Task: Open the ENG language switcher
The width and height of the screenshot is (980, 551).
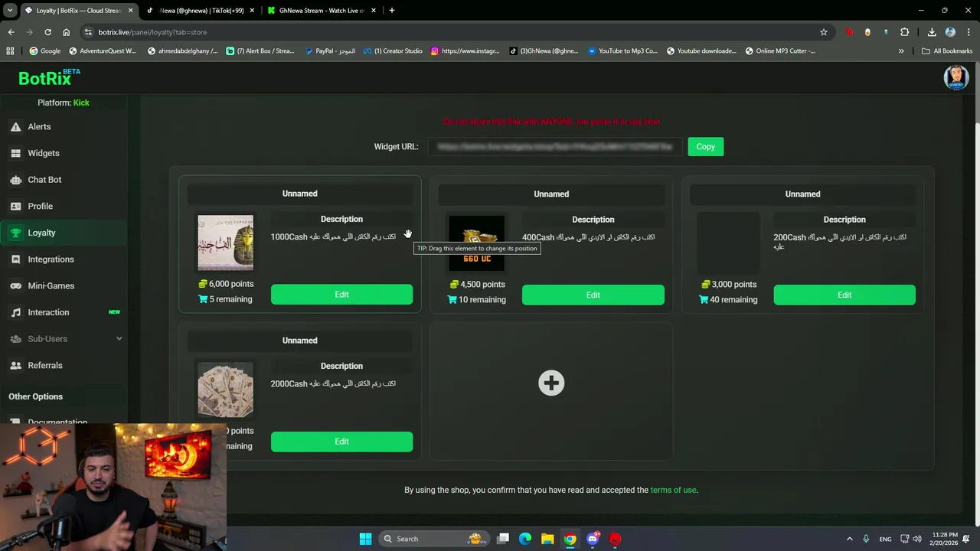Action: [885, 539]
